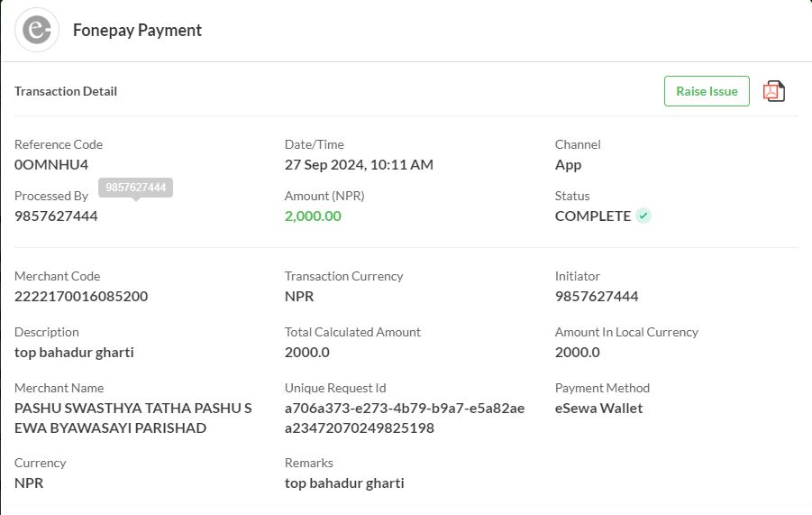Click the date 27 Sep 2024, 10:11 AM
This screenshot has width=812, height=515.
(359, 165)
